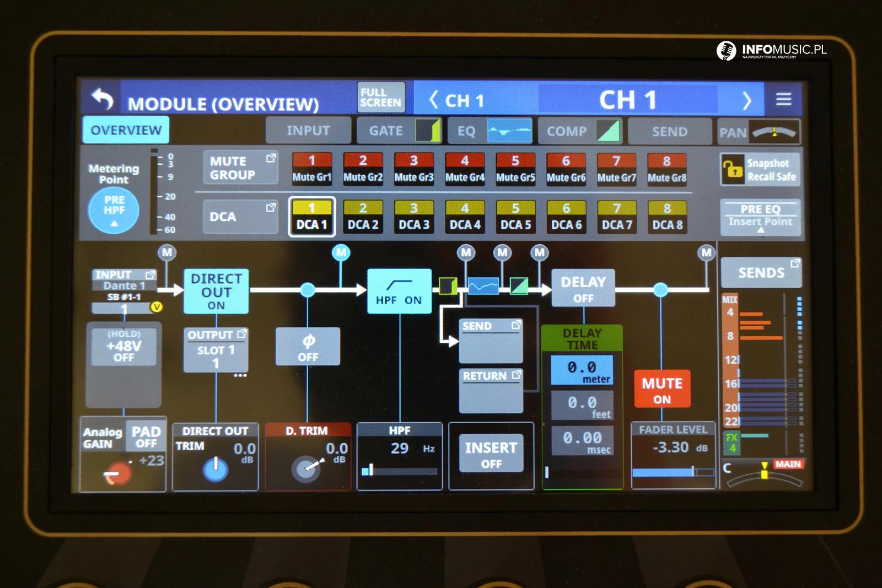Image resolution: width=882 pixels, height=588 pixels.
Task: Switch to the COMP tab
Action: (580, 131)
